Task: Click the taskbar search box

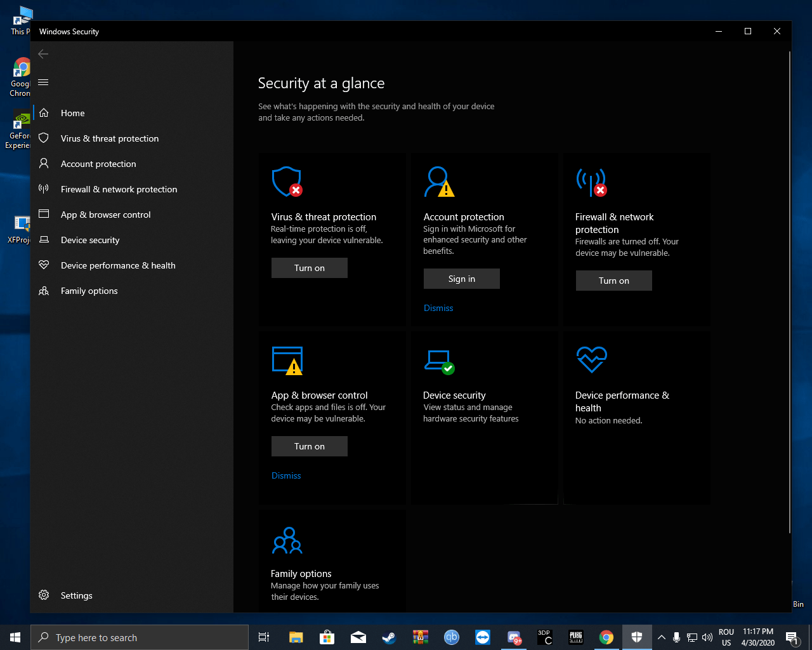Action: [140, 637]
